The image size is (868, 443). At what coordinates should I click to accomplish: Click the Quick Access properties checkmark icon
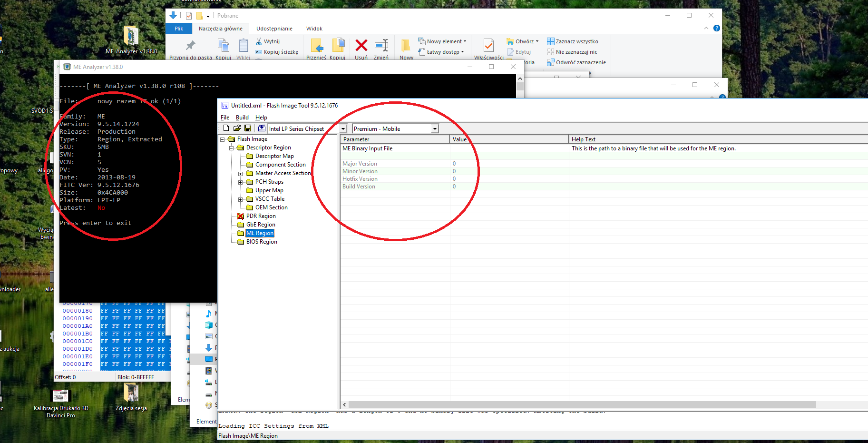click(189, 16)
